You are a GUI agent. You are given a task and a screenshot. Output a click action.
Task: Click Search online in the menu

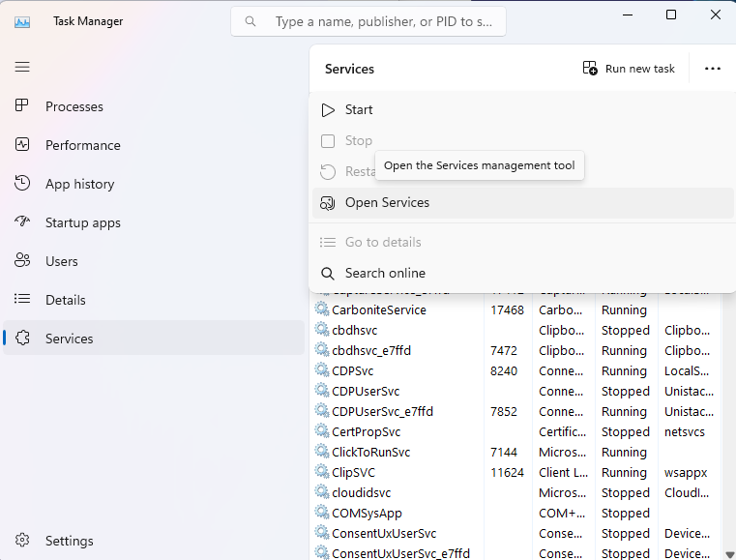point(385,274)
